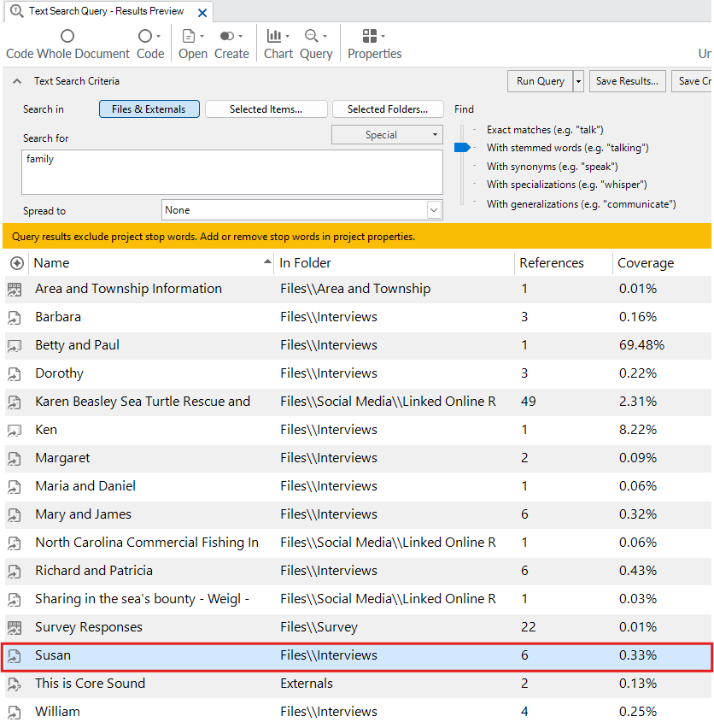Click the Run Query button
Screen dimensions: 714x728
[x=540, y=81]
